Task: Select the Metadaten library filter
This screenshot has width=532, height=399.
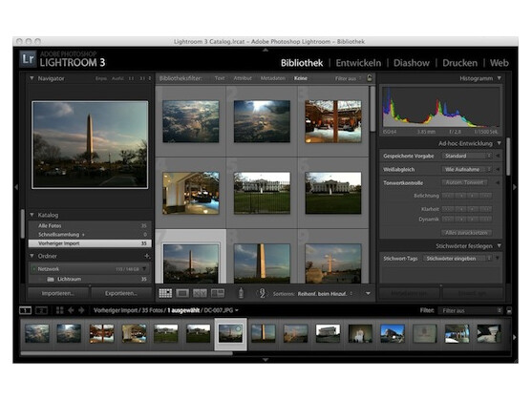Action: 273,78
